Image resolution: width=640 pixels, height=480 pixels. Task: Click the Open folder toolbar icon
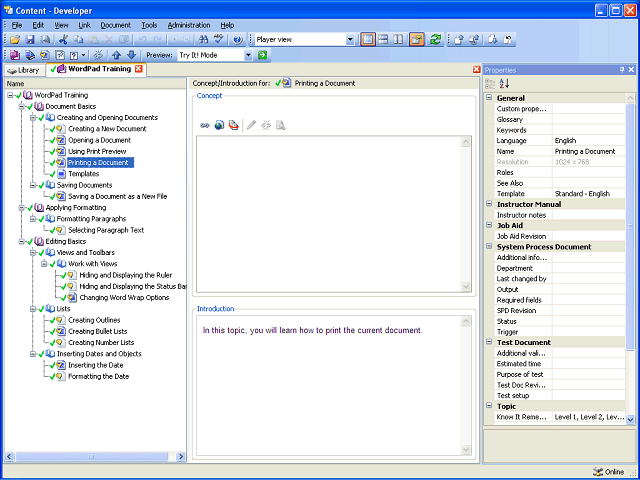coord(16,40)
